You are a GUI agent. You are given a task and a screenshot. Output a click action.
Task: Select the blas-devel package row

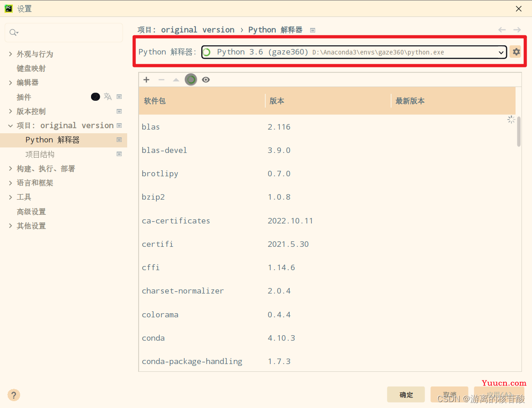(327, 150)
